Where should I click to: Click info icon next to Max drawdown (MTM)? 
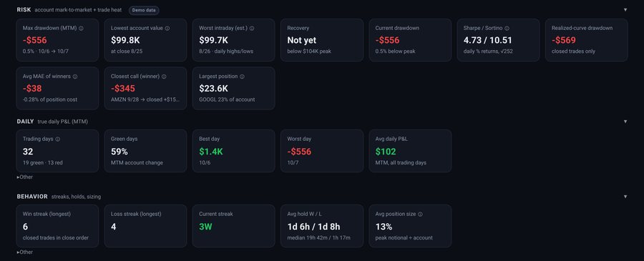81,29
